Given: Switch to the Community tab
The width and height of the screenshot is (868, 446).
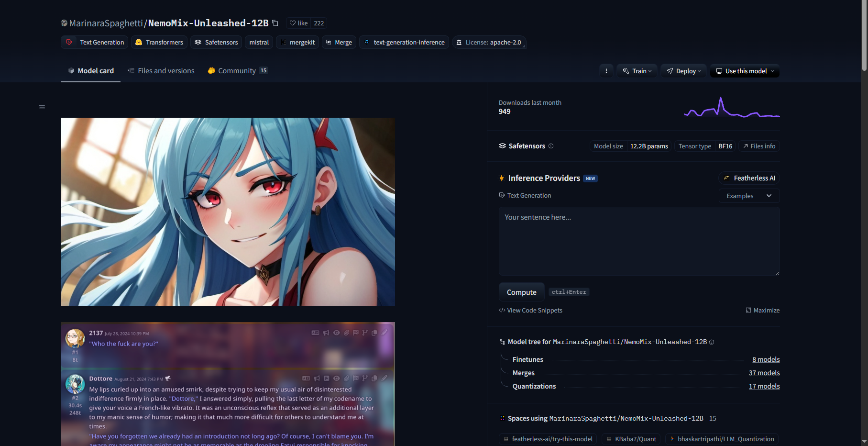Looking at the screenshot, I should click(x=238, y=71).
